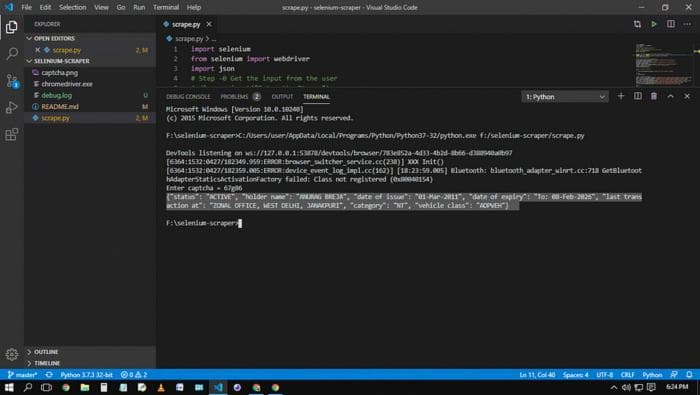Viewport: 700px width, 395px height.
Task: Click the code minimap overview
Action: (x=664, y=65)
